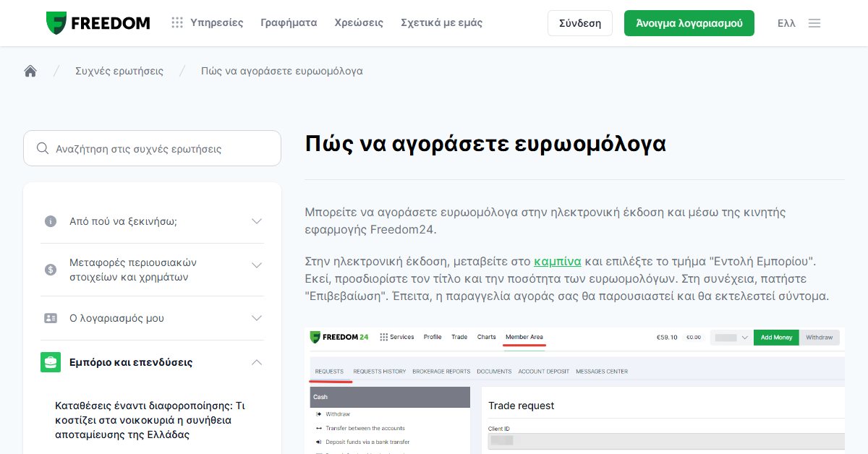Open the Γραφήματα menu item
This screenshot has width=868, height=454.
point(289,23)
